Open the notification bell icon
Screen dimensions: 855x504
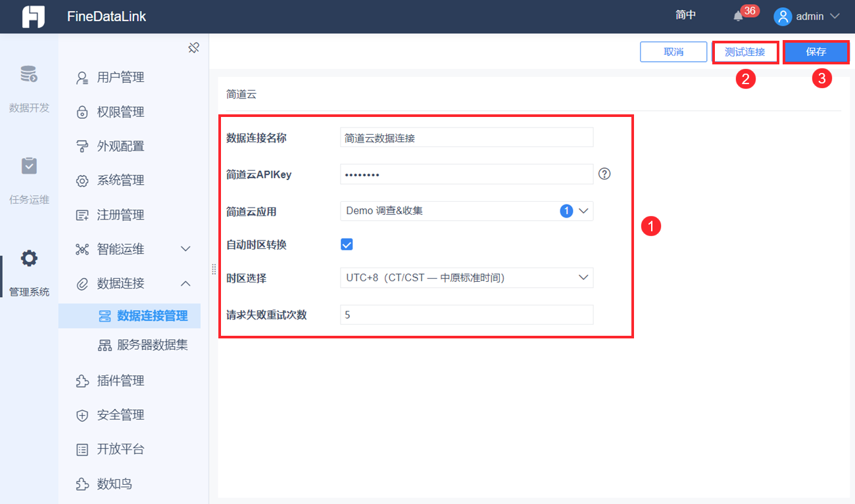pos(739,16)
